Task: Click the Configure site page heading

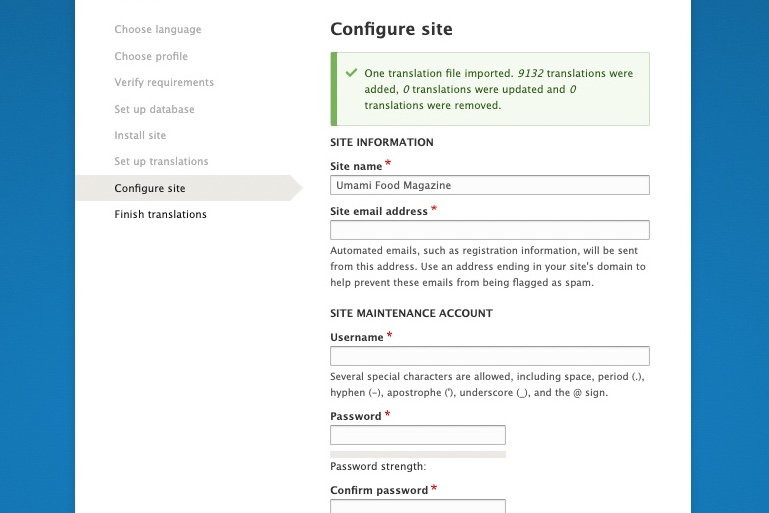Action: pyautogui.click(x=391, y=29)
